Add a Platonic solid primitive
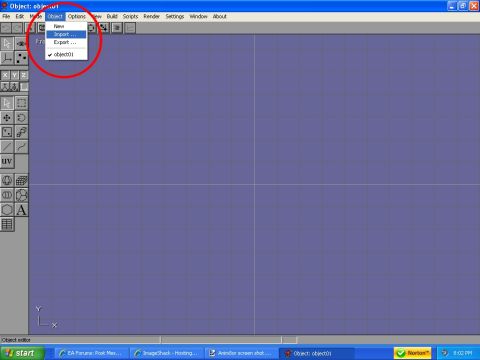This screenshot has height=360, width=480. [x=21, y=195]
